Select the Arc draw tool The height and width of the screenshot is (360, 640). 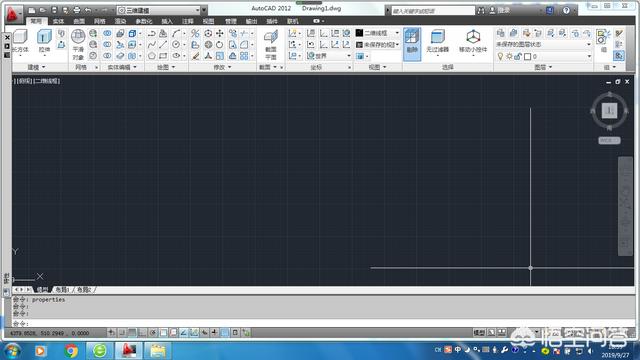[176, 33]
